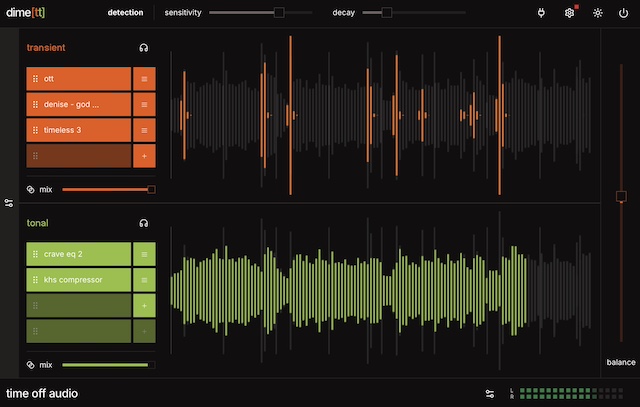
Task: Open the menu for the timeless 3 slot
Action: [x=144, y=130]
